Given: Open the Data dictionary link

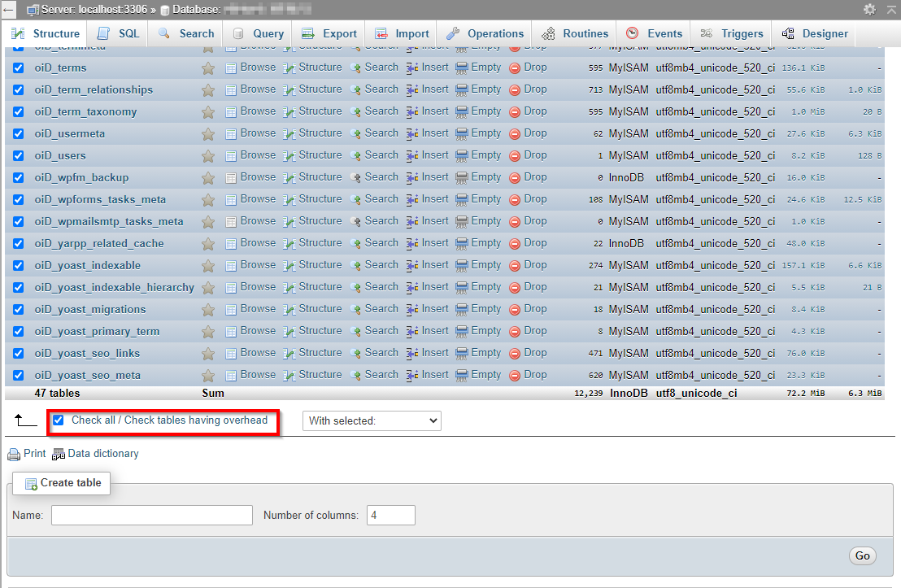Looking at the screenshot, I should tap(103, 454).
